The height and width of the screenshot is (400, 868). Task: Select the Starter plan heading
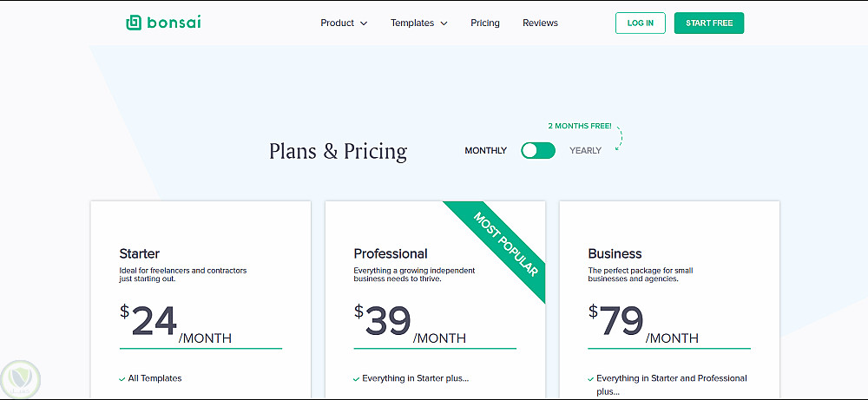point(140,254)
